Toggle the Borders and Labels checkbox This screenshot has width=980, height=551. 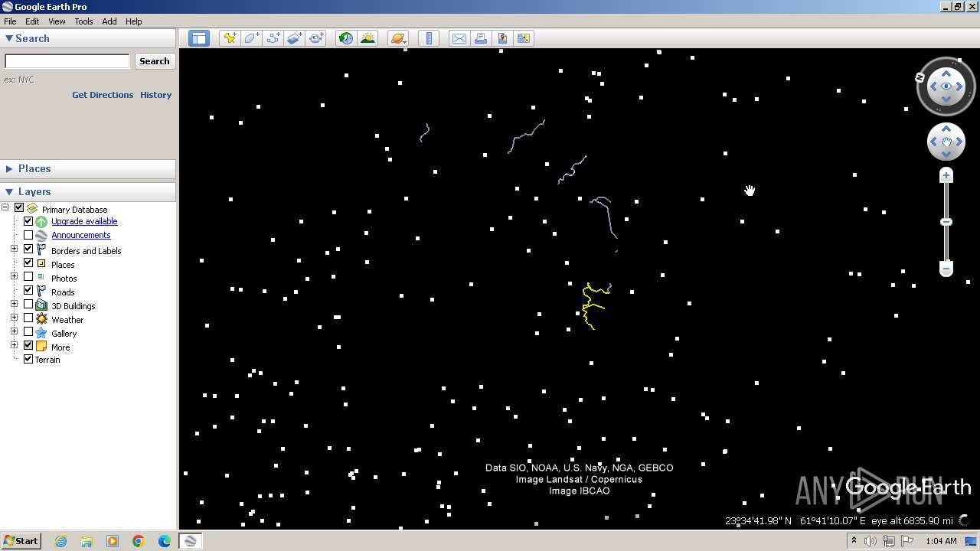pyautogui.click(x=28, y=249)
